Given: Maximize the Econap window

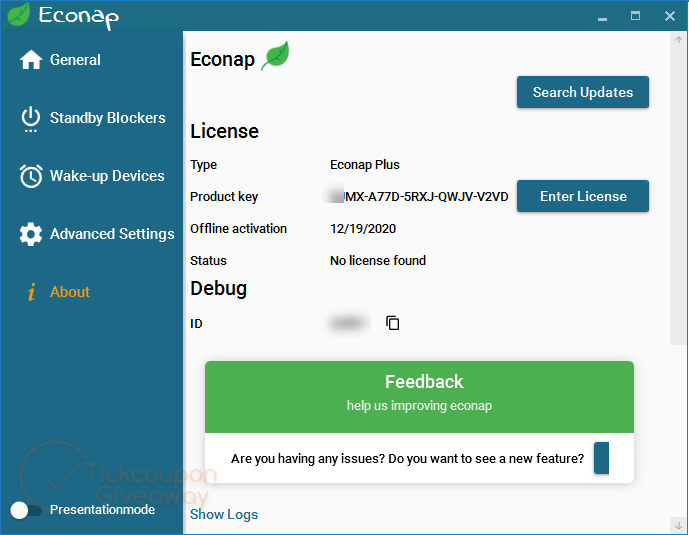Looking at the screenshot, I should (x=635, y=16).
